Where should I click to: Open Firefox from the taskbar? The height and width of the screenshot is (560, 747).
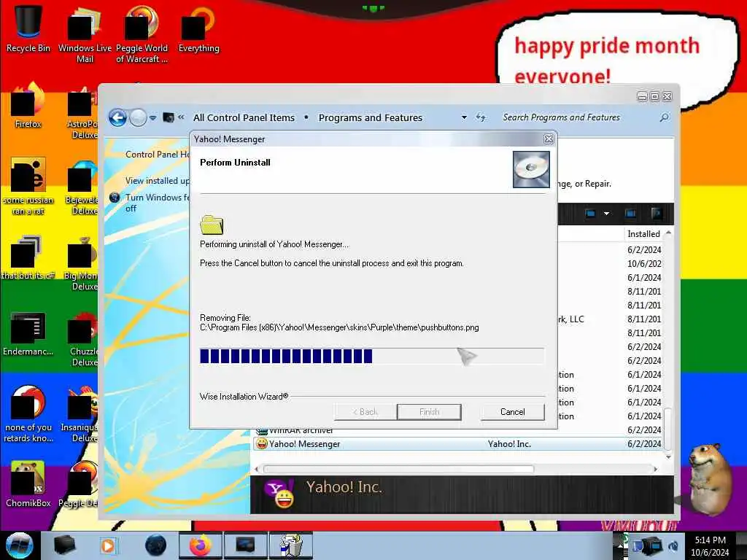[x=201, y=545]
